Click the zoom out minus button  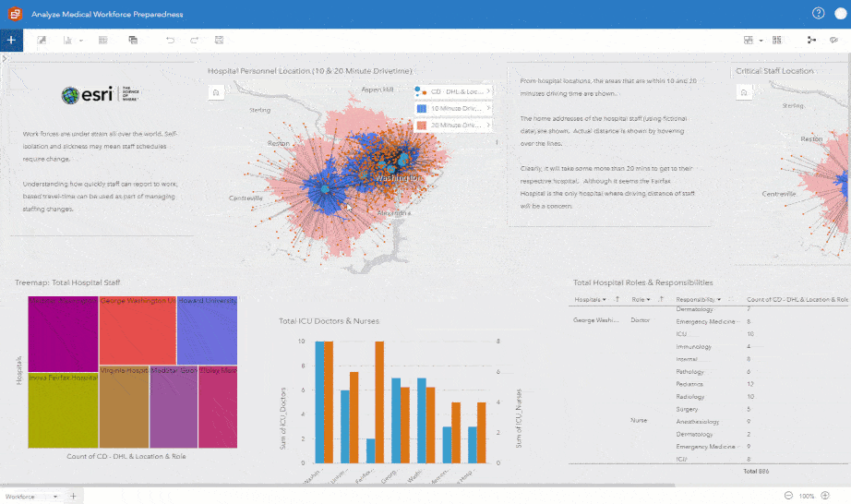coord(788,496)
